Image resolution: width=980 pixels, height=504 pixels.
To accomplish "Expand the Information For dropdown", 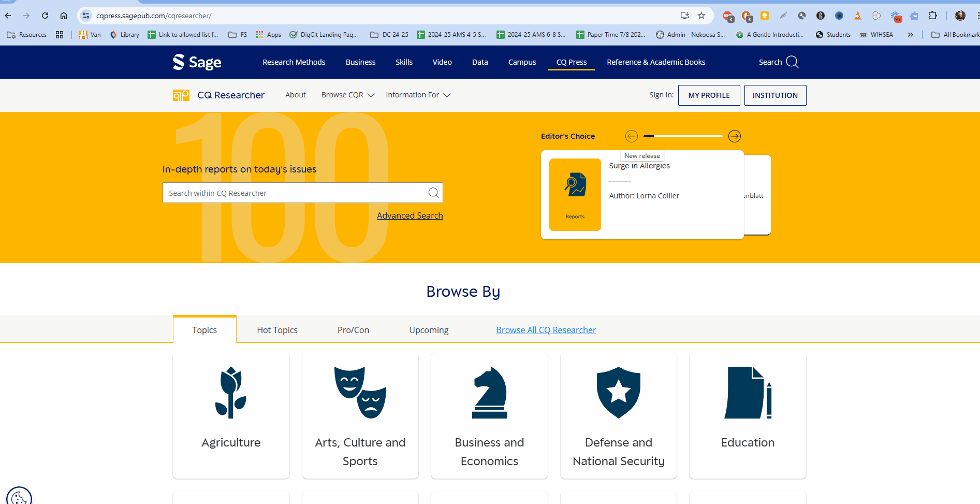I will [x=418, y=95].
